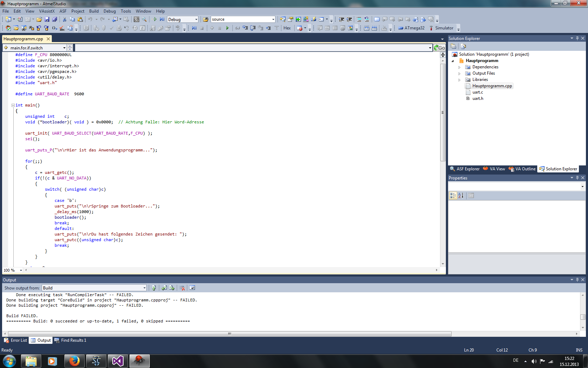Open the Build menu

tap(94, 11)
